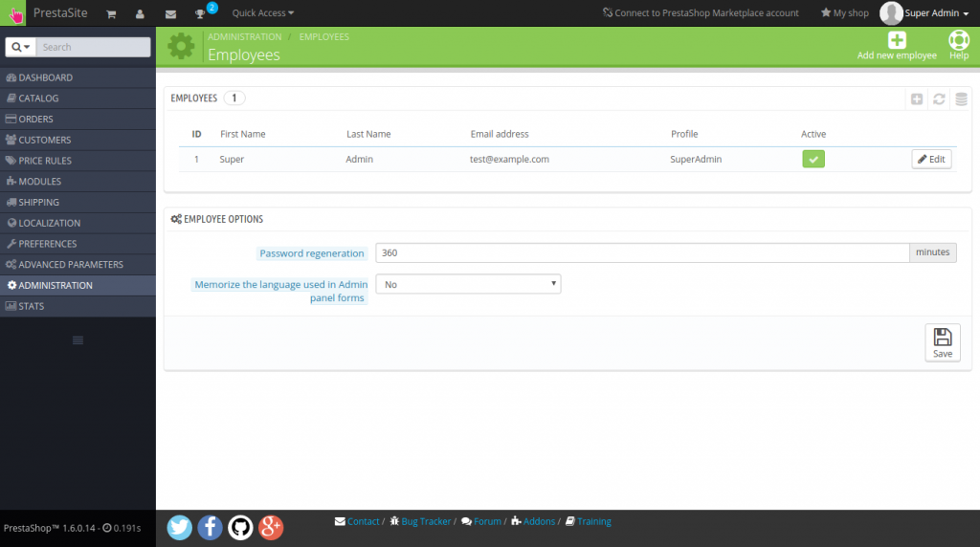Expand the Quick Access dropdown

tap(262, 13)
